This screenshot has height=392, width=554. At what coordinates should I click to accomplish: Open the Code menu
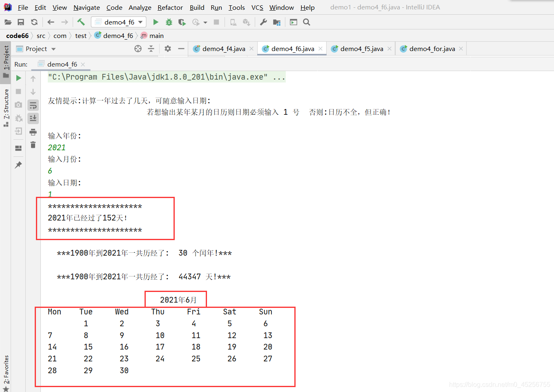114,7
